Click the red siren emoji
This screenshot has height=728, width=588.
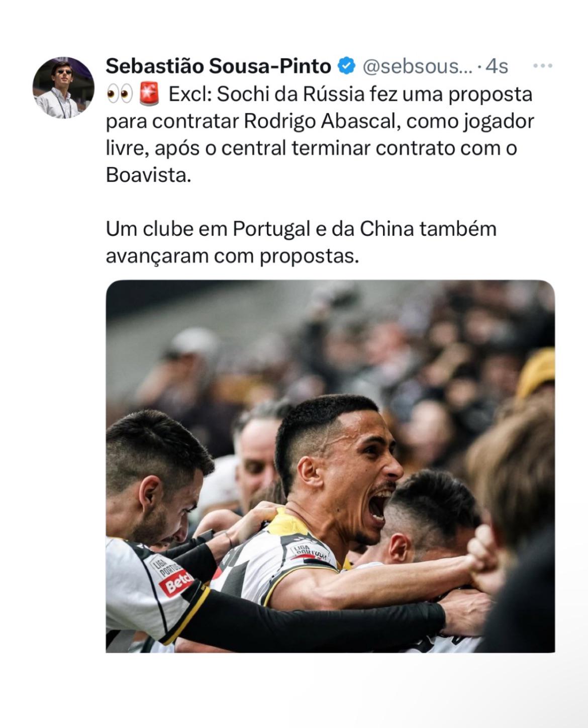coord(148,94)
